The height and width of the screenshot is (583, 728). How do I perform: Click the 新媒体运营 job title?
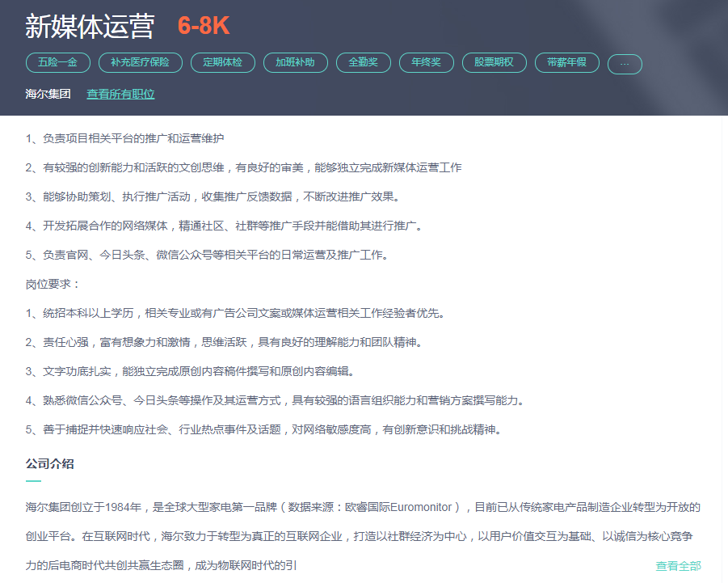[90, 26]
